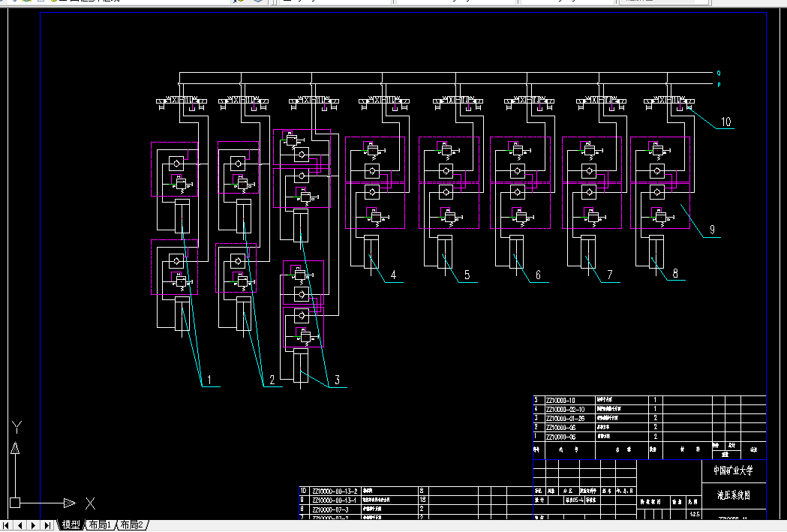Click part code ZZ10000-01-26 in parts list
The width and height of the screenshot is (787, 532).
click(565, 419)
